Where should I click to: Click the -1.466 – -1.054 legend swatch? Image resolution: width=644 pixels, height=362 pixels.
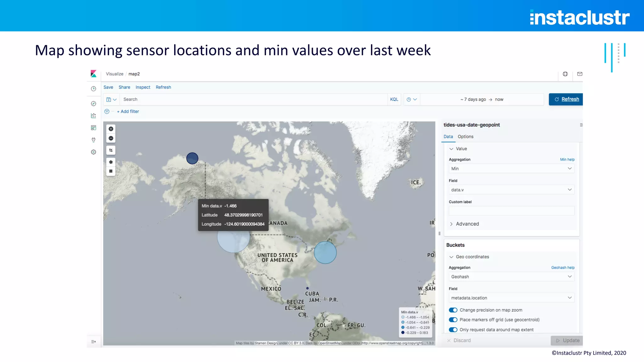click(403, 317)
